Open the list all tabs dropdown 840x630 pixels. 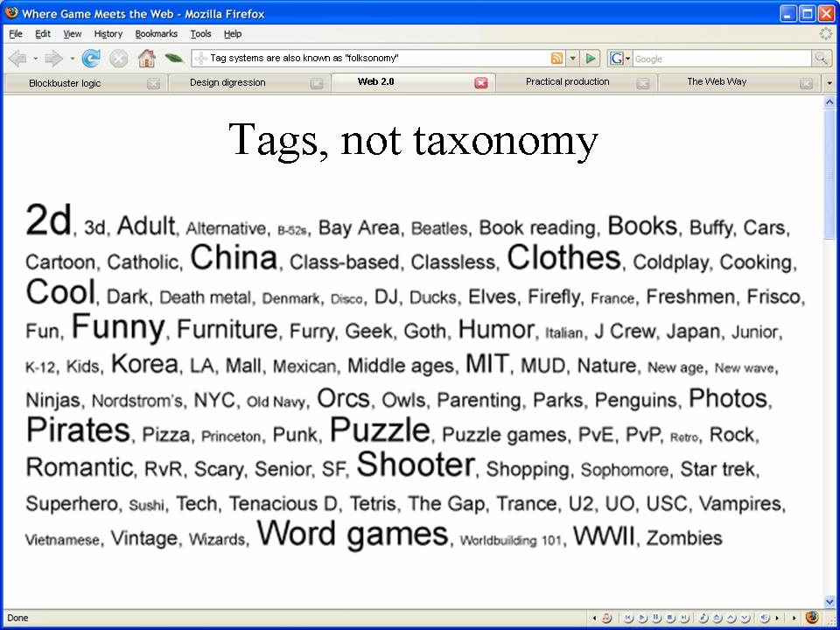click(829, 83)
